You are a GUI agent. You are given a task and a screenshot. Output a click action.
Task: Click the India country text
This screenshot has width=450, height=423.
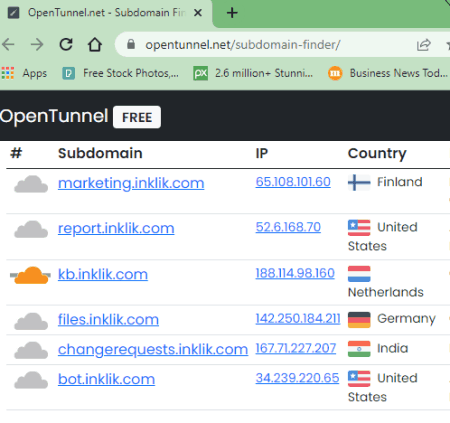pyautogui.click(x=392, y=349)
